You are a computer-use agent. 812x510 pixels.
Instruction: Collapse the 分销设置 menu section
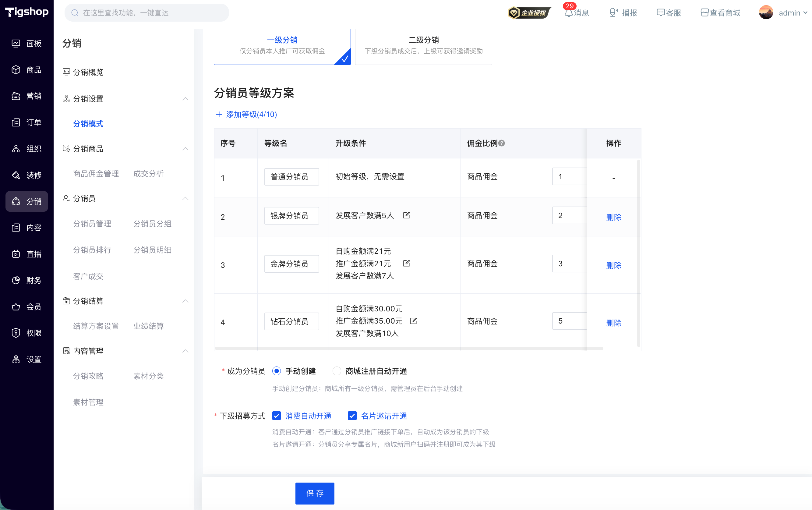pos(185,99)
